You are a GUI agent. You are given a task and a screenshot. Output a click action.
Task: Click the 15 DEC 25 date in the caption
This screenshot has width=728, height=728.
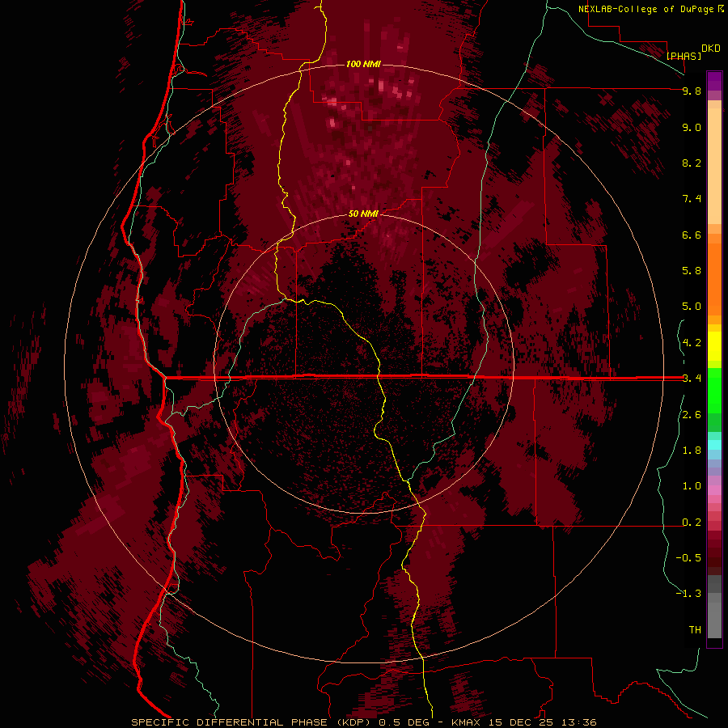click(x=522, y=722)
